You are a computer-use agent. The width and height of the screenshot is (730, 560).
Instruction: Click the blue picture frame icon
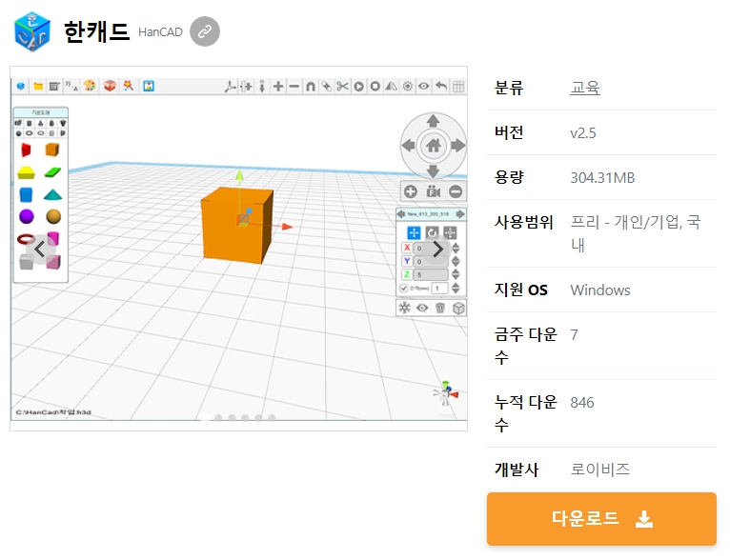click(149, 86)
